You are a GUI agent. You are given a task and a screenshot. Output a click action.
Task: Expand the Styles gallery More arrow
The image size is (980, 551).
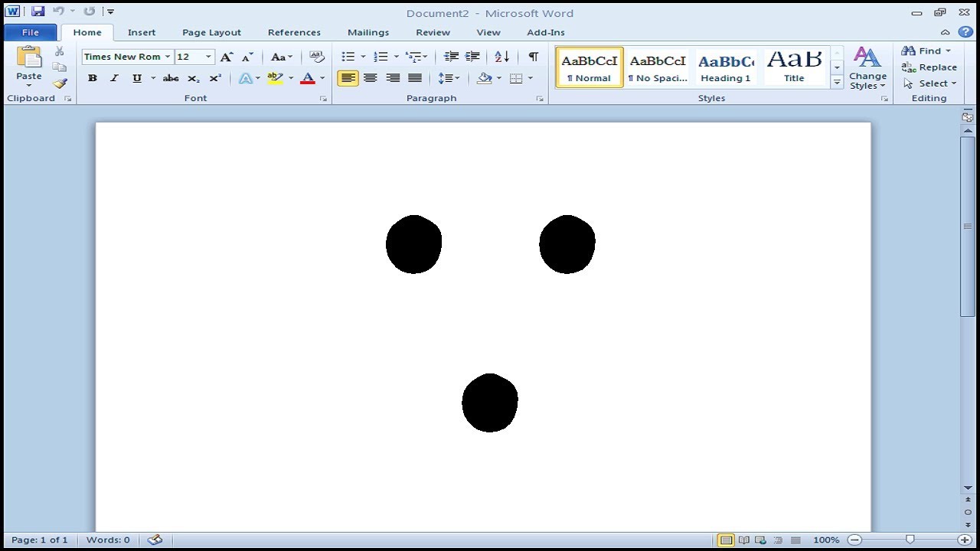pos(837,83)
